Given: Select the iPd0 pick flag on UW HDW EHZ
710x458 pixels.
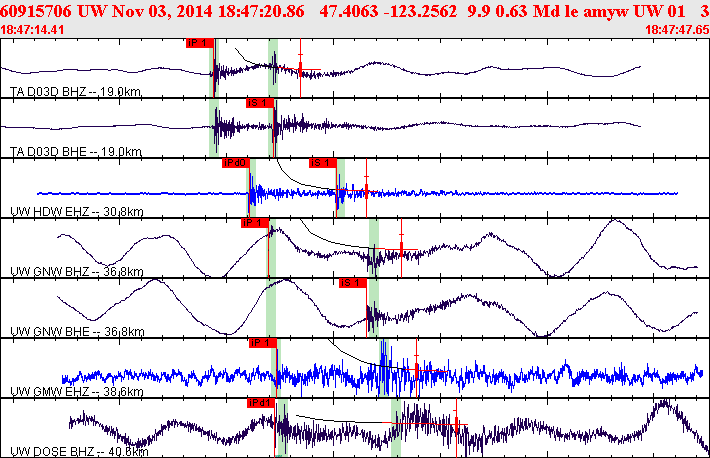Looking at the screenshot, I should pyautogui.click(x=235, y=163).
